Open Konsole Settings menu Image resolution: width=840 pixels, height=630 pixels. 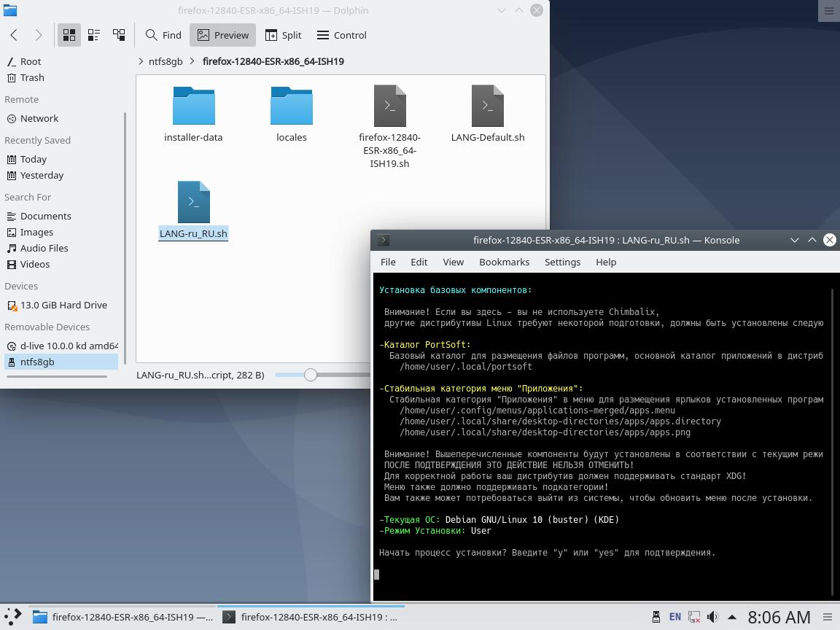562,262
